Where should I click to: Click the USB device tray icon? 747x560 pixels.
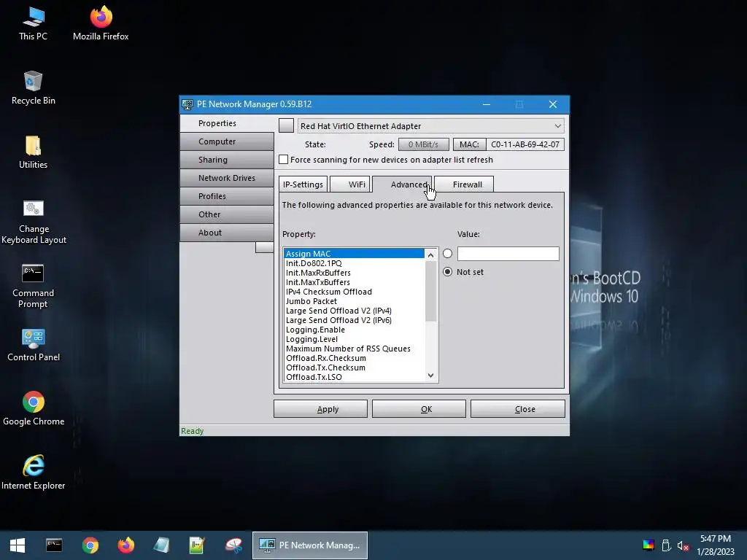666,545
